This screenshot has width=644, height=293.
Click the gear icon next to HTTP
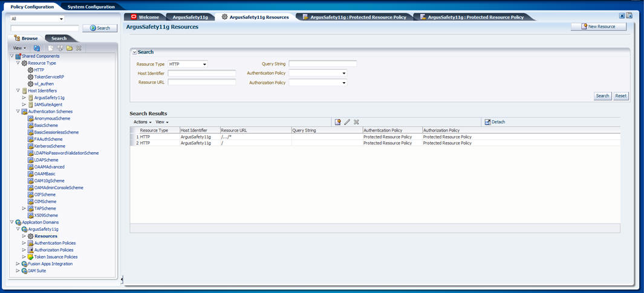[x=30, y=70]
